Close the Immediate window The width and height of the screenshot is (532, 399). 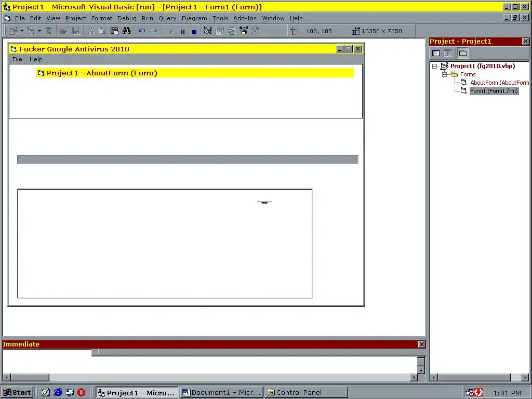pos(421,344)
